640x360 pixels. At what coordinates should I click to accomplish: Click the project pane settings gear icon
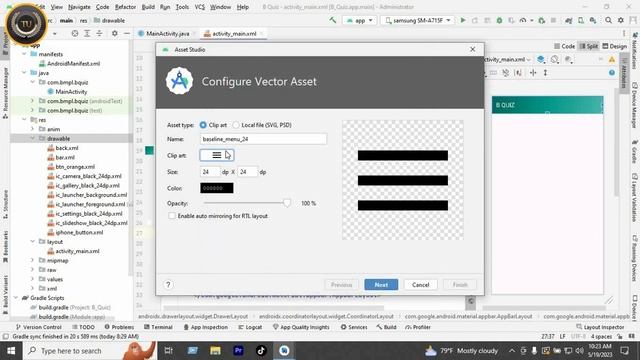point(115,33)
